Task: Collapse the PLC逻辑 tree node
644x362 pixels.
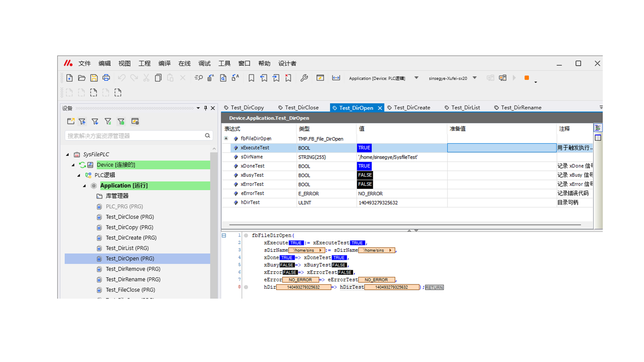Action: click(x=79, y=175)
